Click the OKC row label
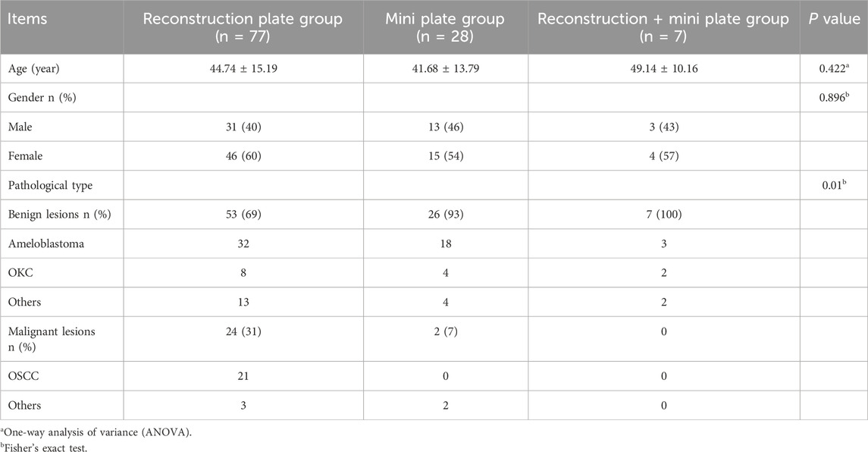The image size is (868, 452). point(19,272)
